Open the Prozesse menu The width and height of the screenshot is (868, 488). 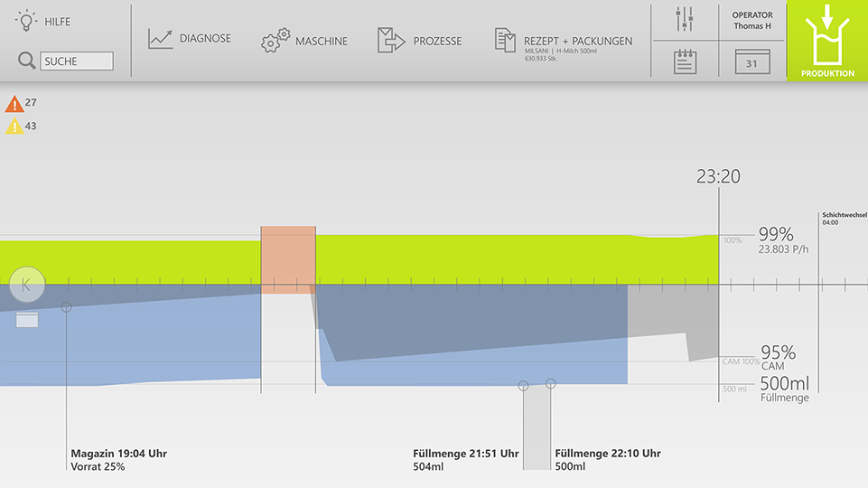click(x=437, y=41)
